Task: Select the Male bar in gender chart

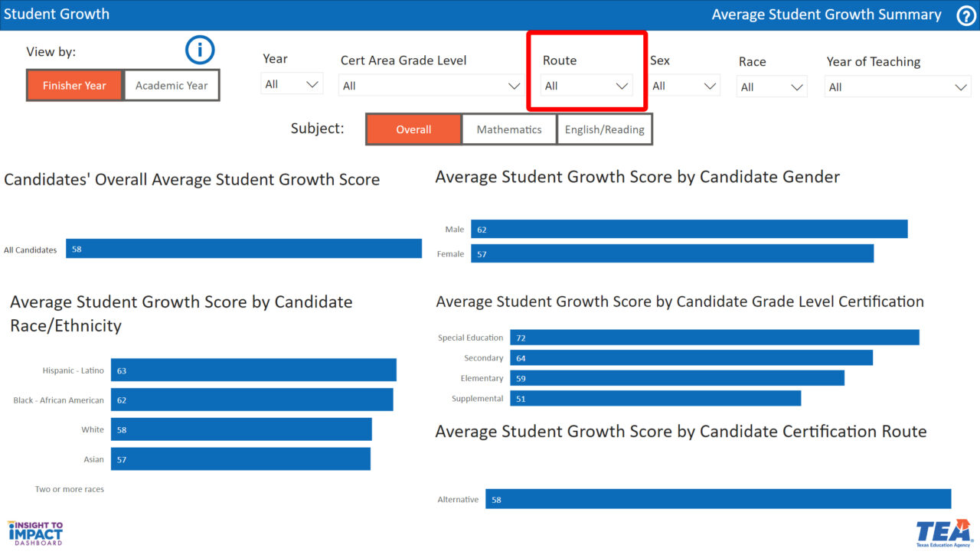Action: 689,228
